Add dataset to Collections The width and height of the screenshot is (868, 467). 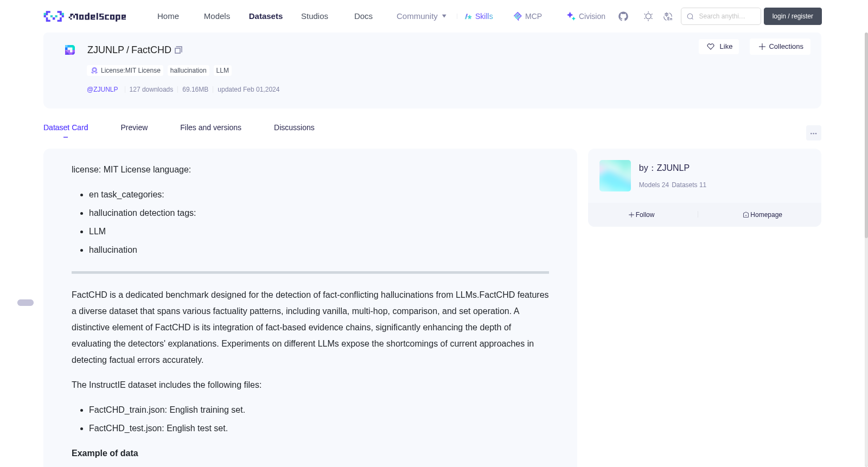point(780,47)
